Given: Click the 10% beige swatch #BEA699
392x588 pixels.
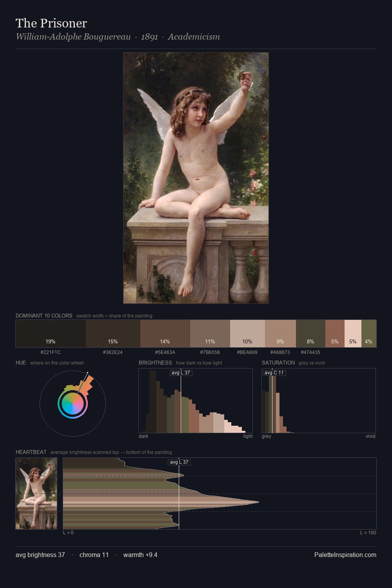Looking at the screenshot, I should click(247, 334).
